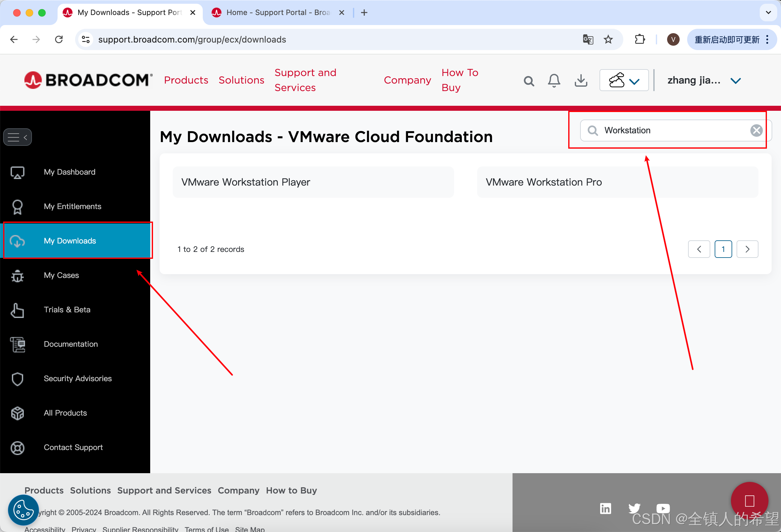Open Company in top navigation
781x532 pixels.
pyautogui.click(x=408, y=80)
